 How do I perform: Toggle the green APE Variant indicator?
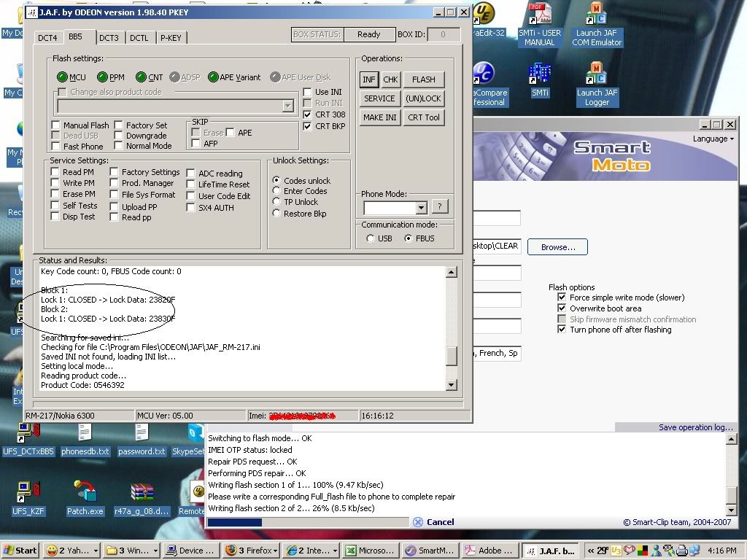[213, 77]
